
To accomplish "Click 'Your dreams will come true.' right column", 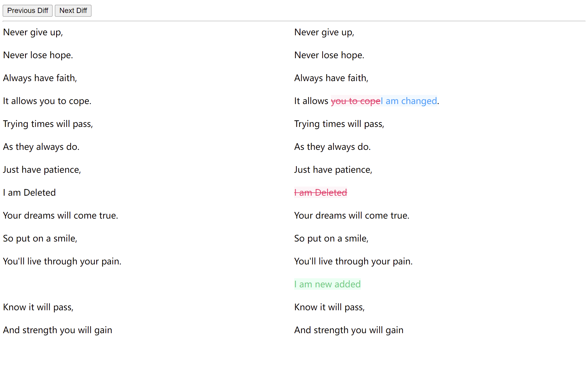I will (352, 215).
